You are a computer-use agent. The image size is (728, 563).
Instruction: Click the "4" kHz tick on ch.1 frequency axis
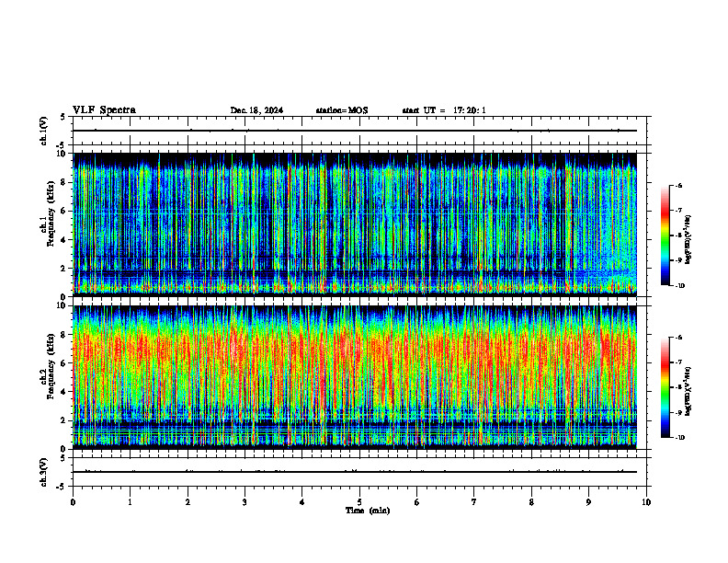65,240
